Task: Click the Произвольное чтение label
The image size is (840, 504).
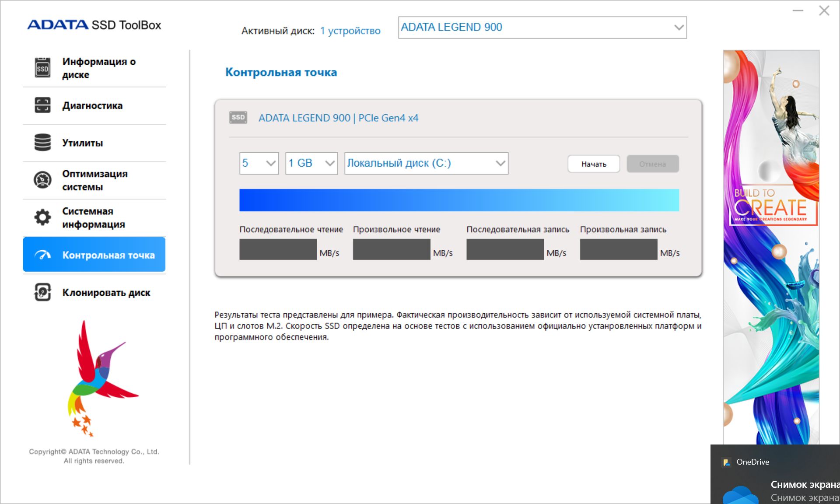Action: [x=396, y=229]
